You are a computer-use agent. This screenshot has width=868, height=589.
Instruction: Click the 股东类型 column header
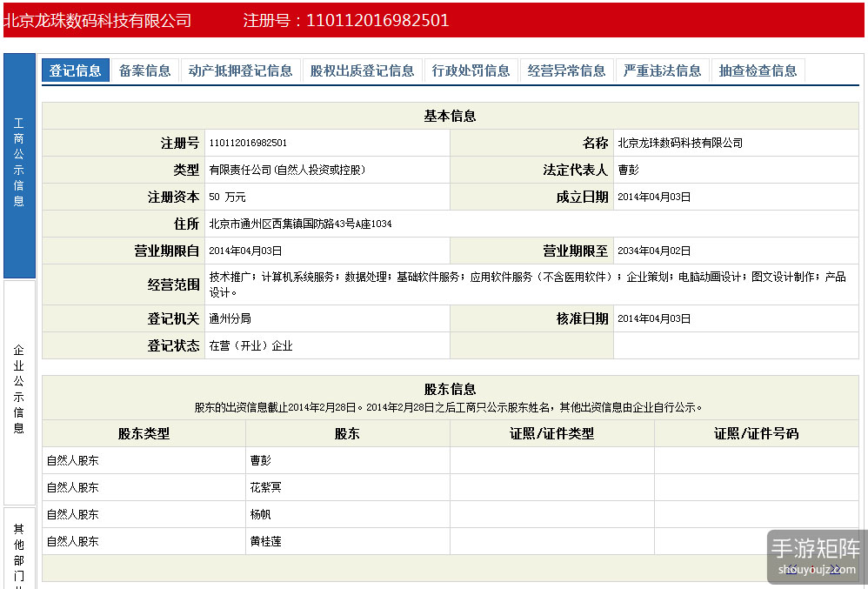[144, 433]
